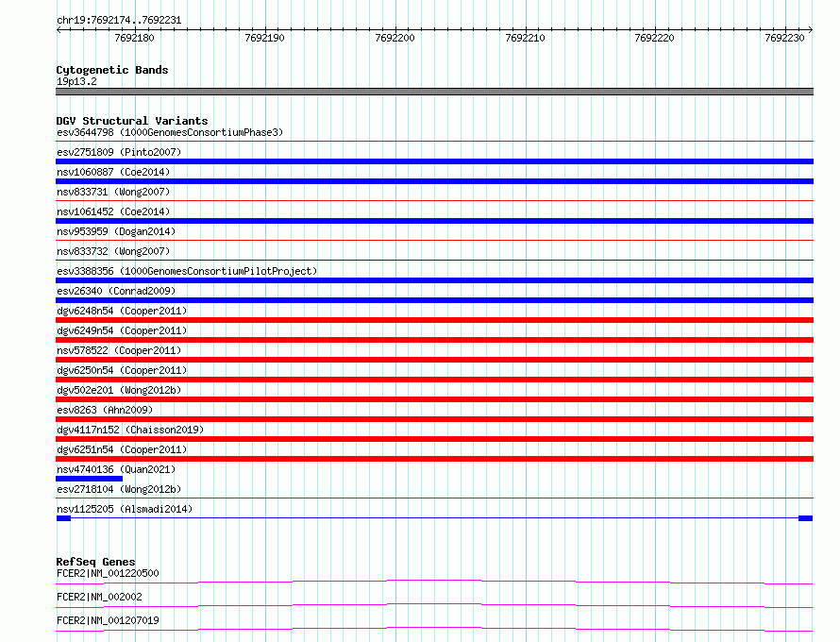840x642 pixels.
Task: Open nsv953959 (Dogan2014) variant details
Action: tap(116, 231)
